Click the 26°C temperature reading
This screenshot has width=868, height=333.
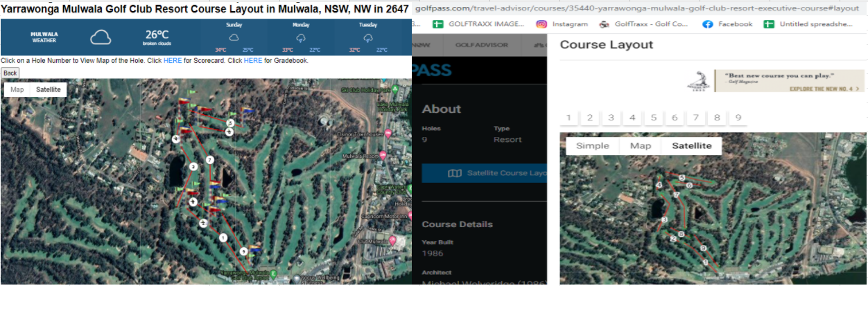pyautogui.click(x=157, y=35)
